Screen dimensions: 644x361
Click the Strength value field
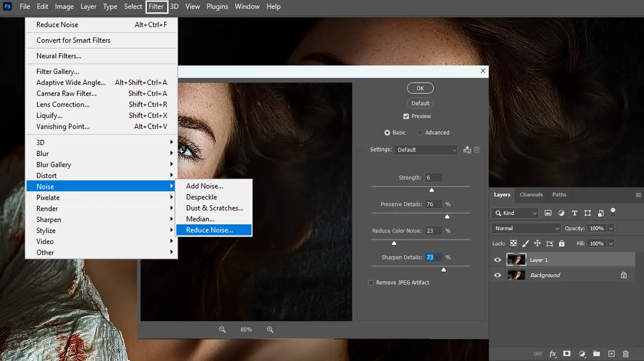pos(433,178)
